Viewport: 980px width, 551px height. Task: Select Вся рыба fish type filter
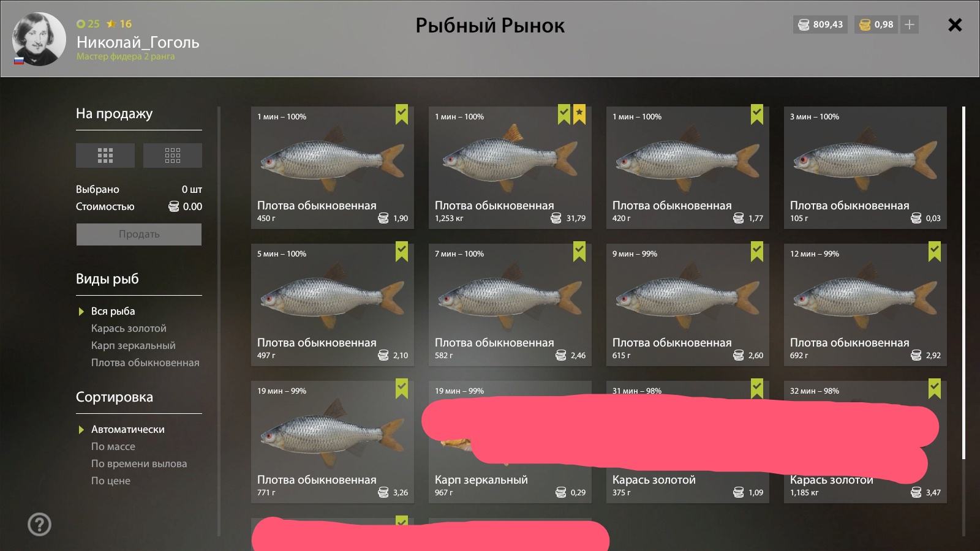[113, 311]
